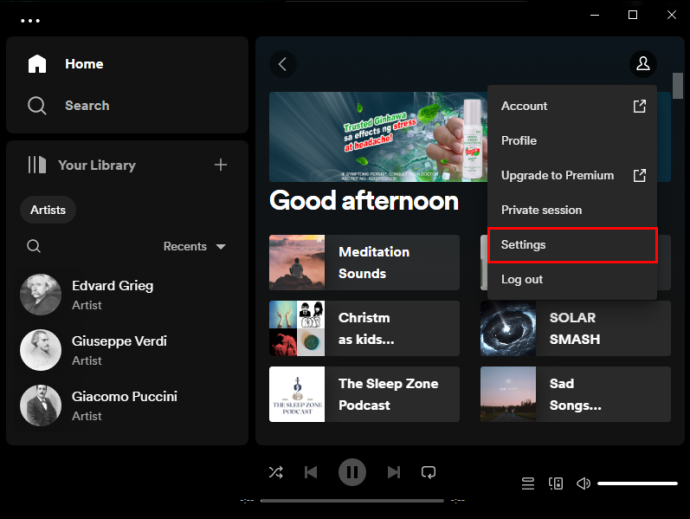
Task: Search in Your Library magnifier
Action: tap(34, 246)
